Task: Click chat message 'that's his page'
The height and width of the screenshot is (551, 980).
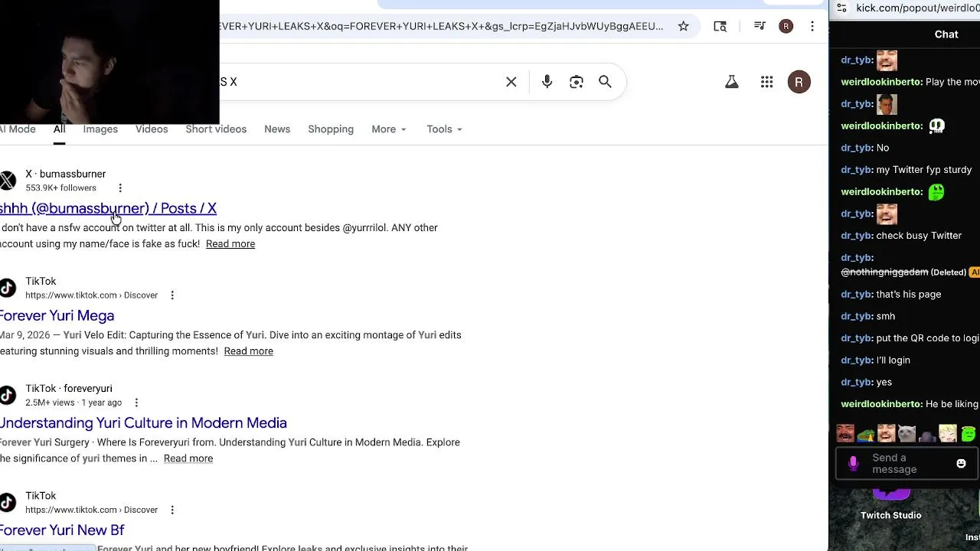Action: pyautogui.click(x=908, y=295)
